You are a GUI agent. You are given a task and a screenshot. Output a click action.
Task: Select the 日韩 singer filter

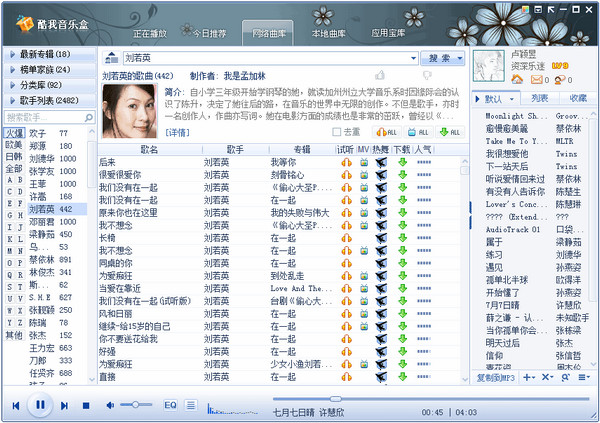point(14,157)
